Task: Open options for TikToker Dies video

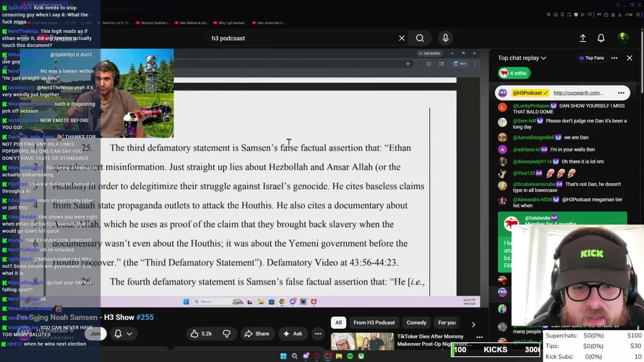Action: [x=479, y=337]
